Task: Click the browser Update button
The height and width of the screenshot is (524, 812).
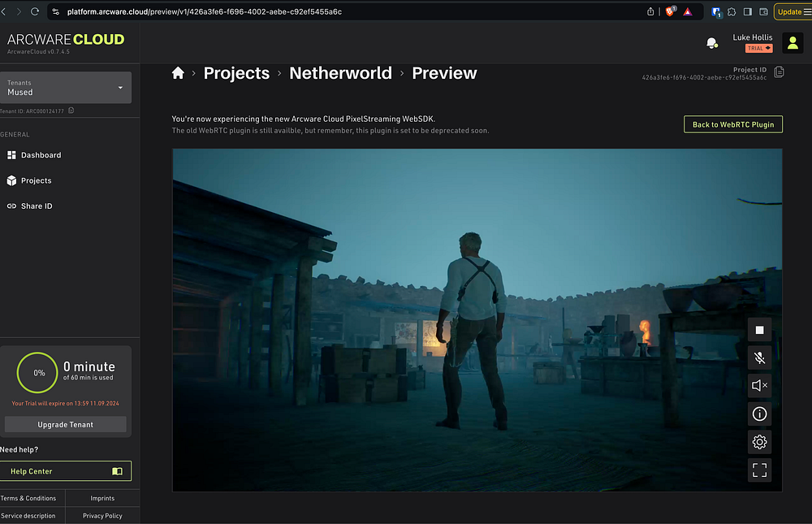Action: (793, 11)
